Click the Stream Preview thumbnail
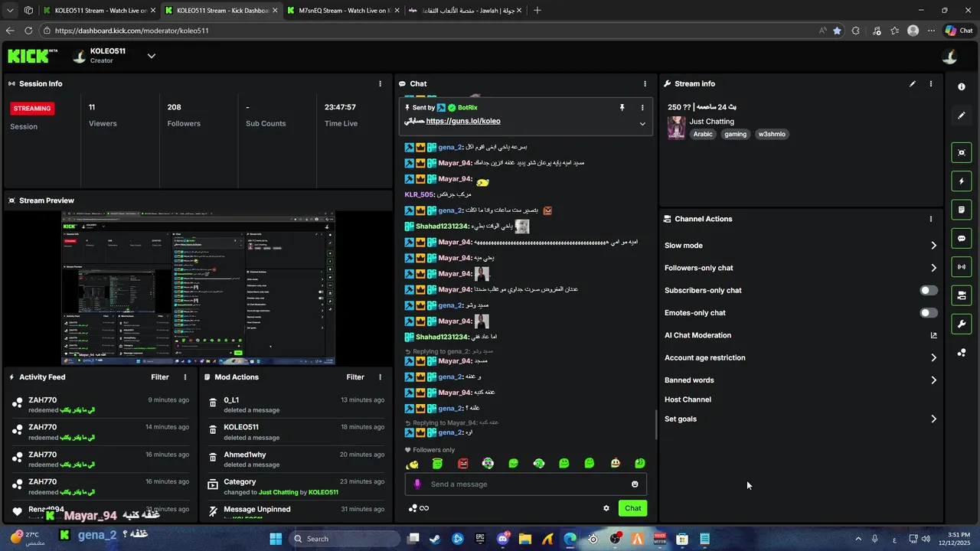The width and height of the screenshot is (980, 551). pyautogui.click(x=198, y=289)
